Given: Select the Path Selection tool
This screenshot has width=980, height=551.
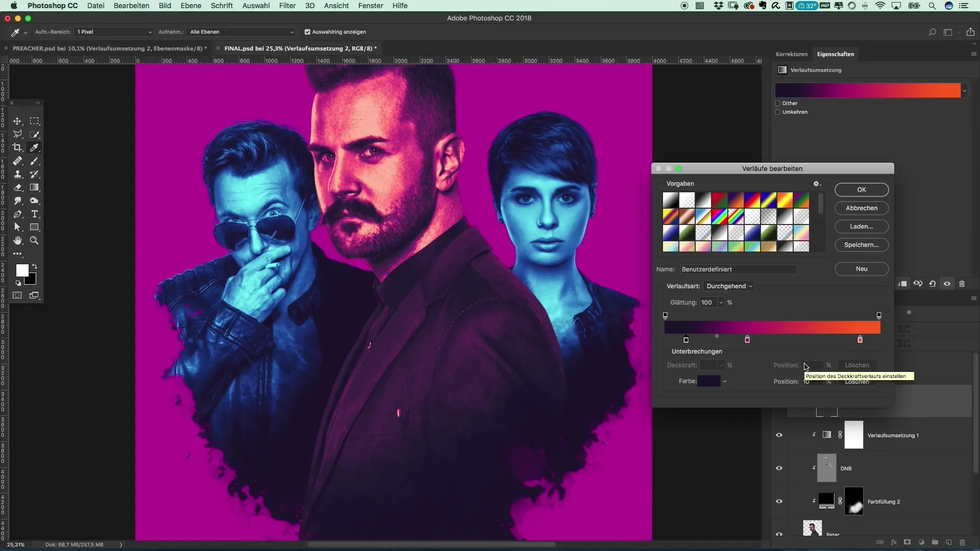Looking at the screenshot, I should pos(17,227).
